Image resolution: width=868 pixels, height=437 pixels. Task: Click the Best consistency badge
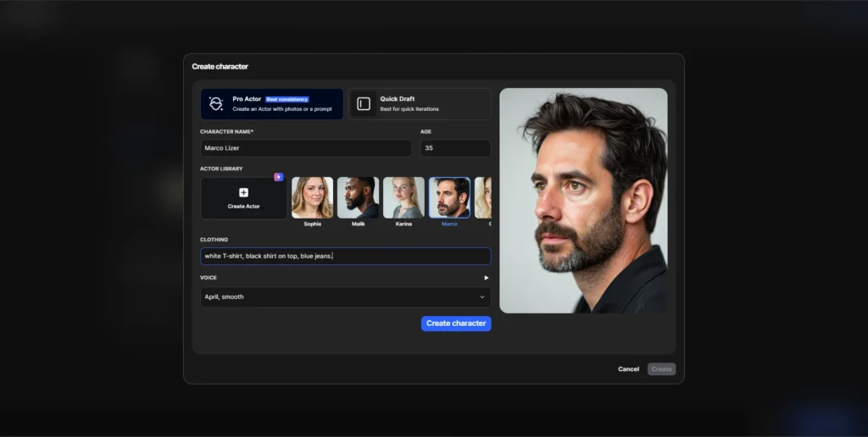point(287,100)
